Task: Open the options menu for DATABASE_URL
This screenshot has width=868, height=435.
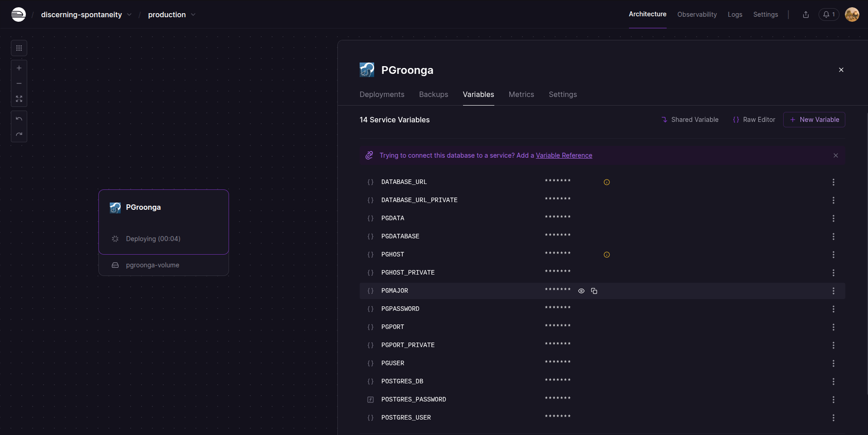Action: click(x=833, y=182)
